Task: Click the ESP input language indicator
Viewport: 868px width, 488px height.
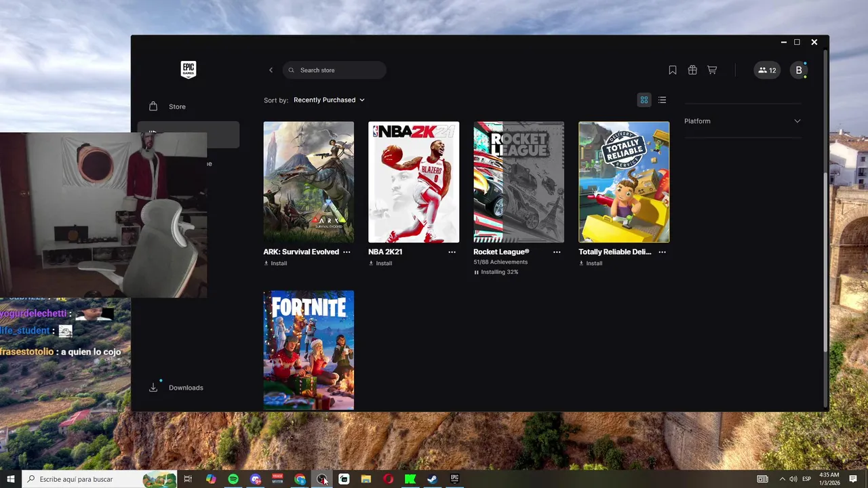Action: pyautogui.click(x=807, y=479)
